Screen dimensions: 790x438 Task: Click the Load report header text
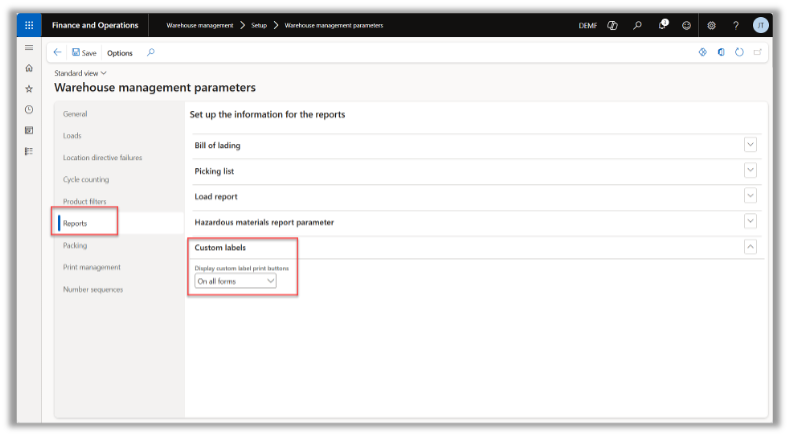[x=216, y=197]
